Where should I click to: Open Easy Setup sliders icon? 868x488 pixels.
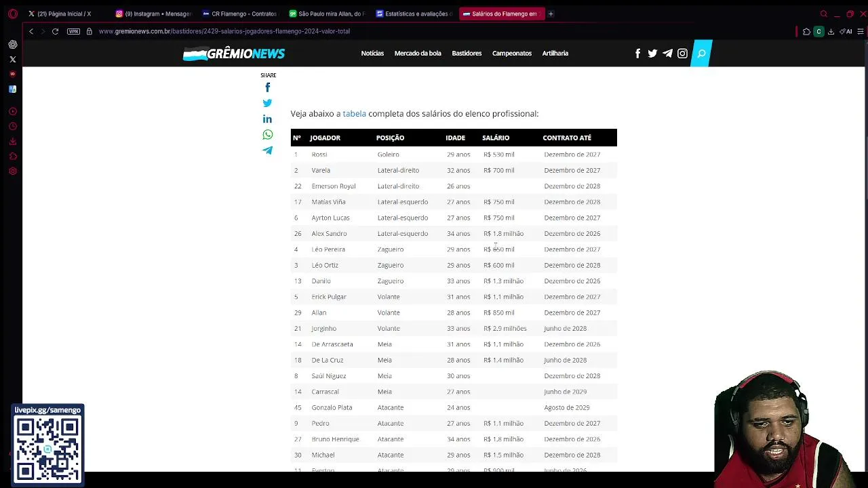point(861,31)
